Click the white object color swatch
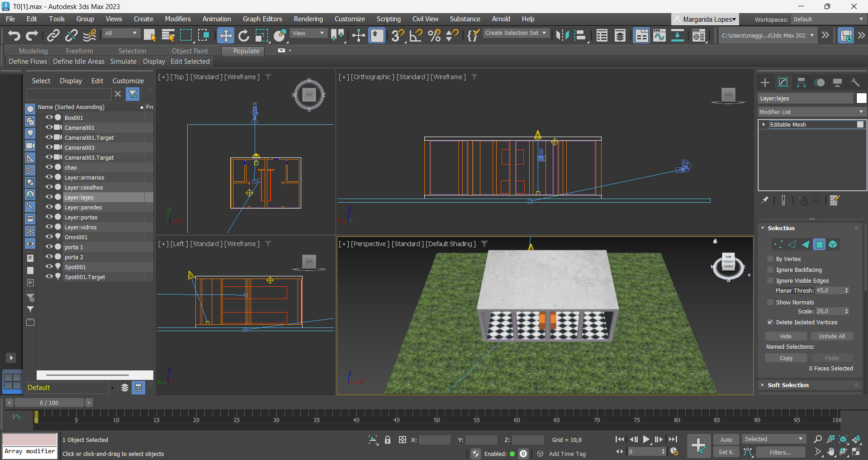The image size is (868, 460). (x=861, y=98)
